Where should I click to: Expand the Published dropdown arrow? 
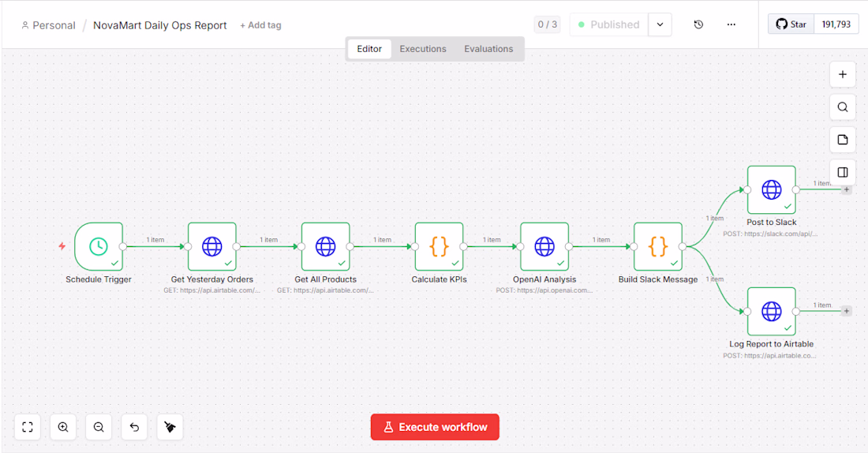coord(660,24)
